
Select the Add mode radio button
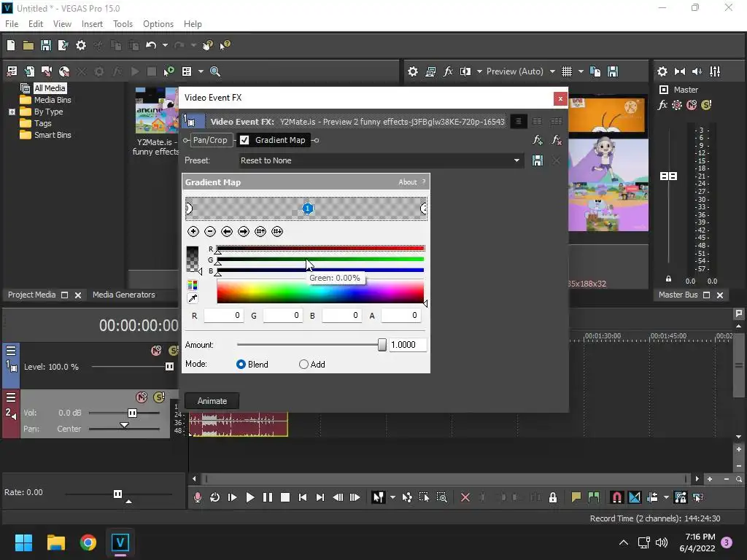[x=303, y=365]
